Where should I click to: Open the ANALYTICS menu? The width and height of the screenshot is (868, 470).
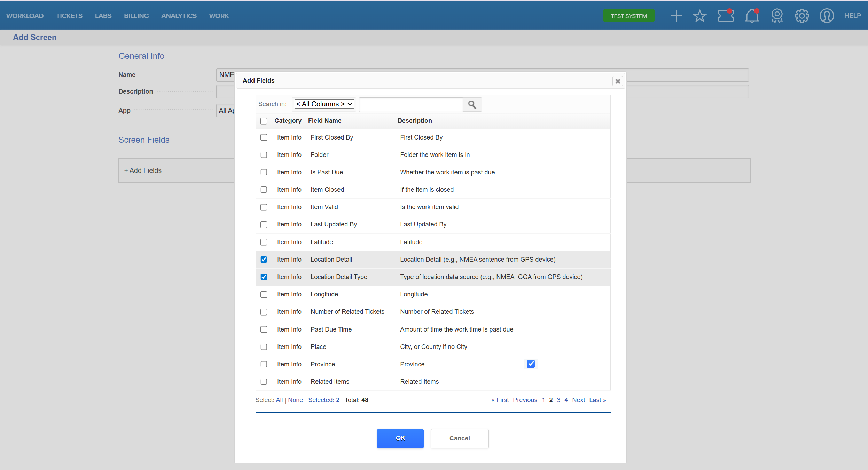click(179, 16)
